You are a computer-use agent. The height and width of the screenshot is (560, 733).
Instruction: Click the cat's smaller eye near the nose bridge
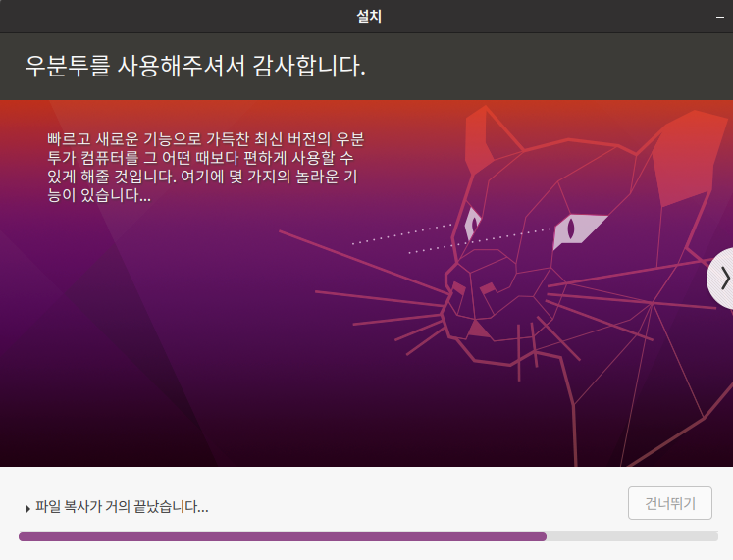[472, 225]
